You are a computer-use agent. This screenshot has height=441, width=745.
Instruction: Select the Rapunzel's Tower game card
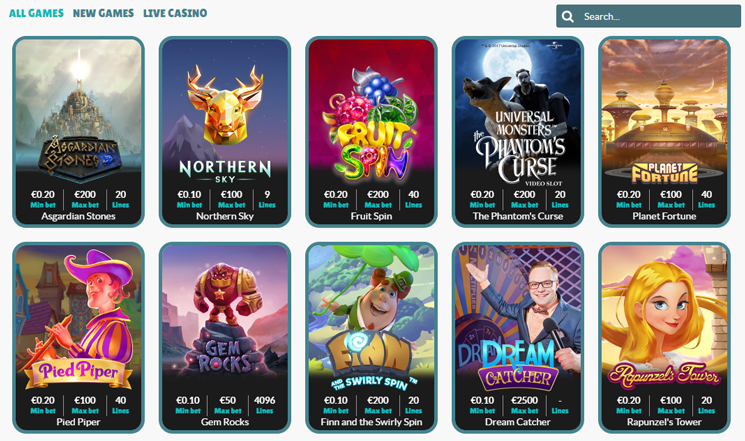tap(664, 337)
